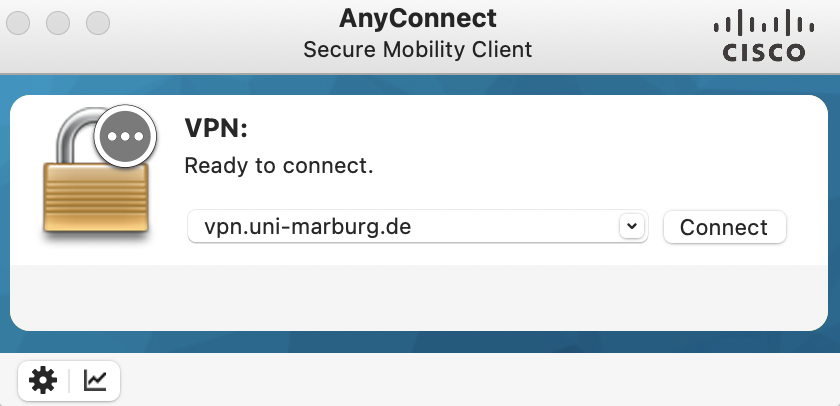Open AnyConnect preferences via gear icon
Screen dimensions: 840x406
(x=43, y=381)
